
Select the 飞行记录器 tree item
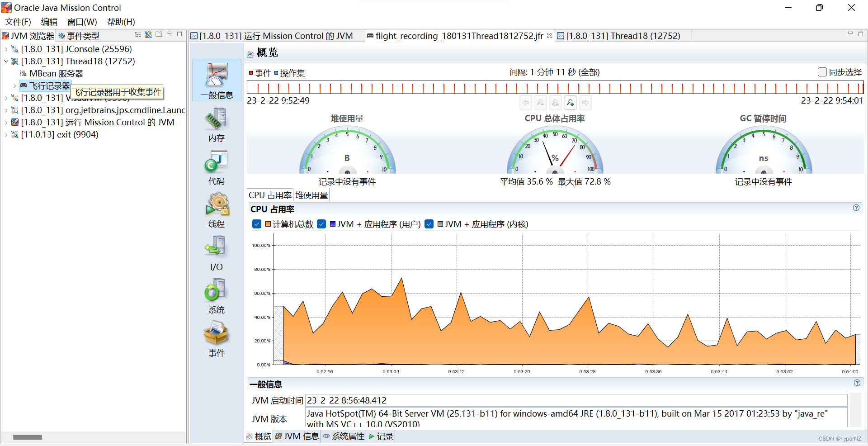pos(46,85)
